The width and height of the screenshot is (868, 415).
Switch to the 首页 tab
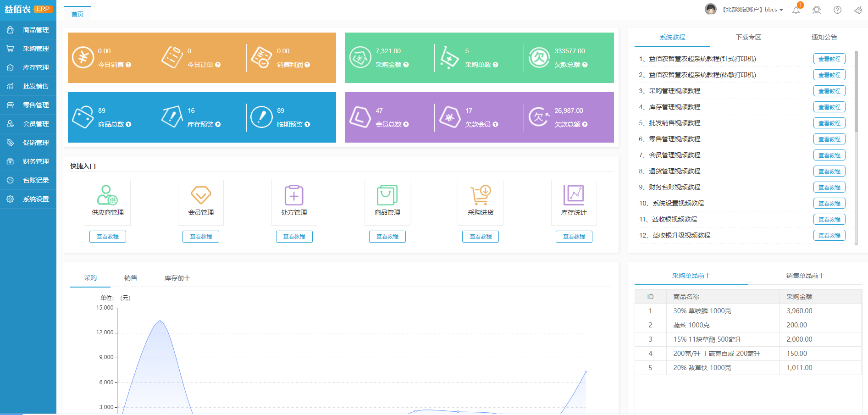click(x=77, y=14)
